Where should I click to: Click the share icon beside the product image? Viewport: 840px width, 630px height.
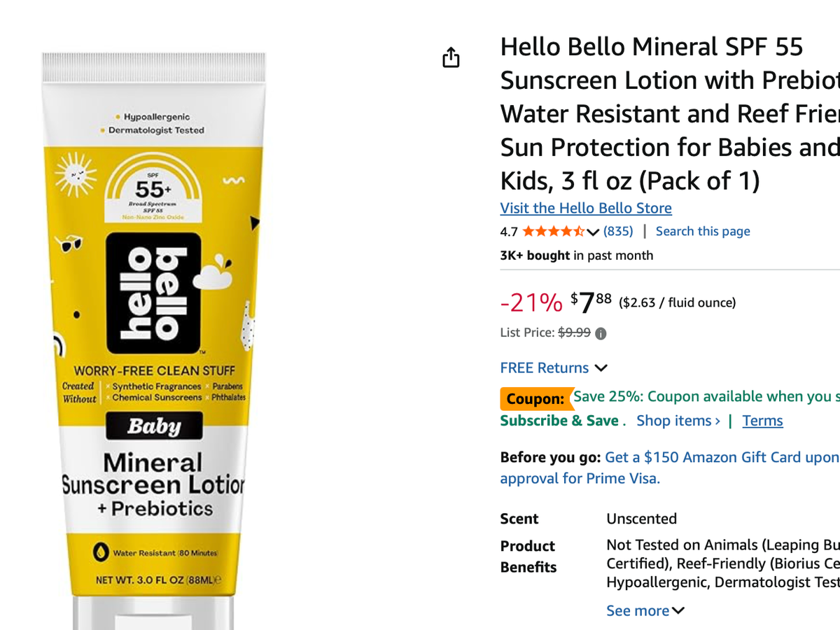[451, 57]
